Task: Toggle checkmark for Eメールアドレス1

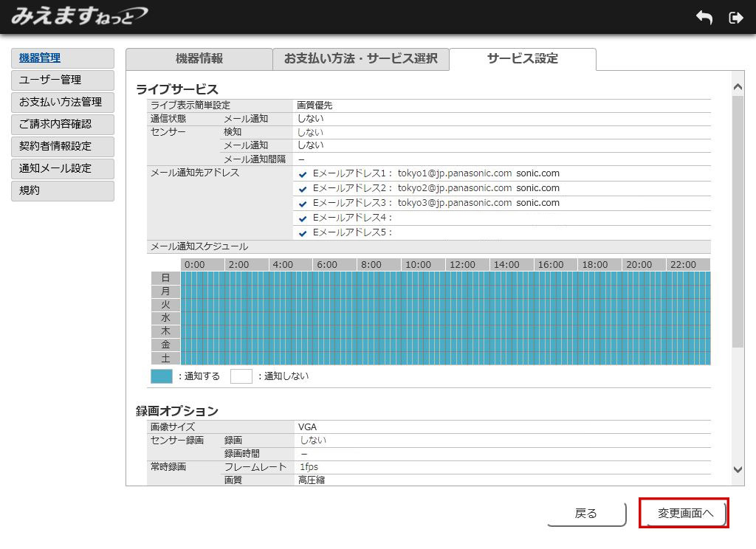Action: pyautogui.click(x=303, y=174)
